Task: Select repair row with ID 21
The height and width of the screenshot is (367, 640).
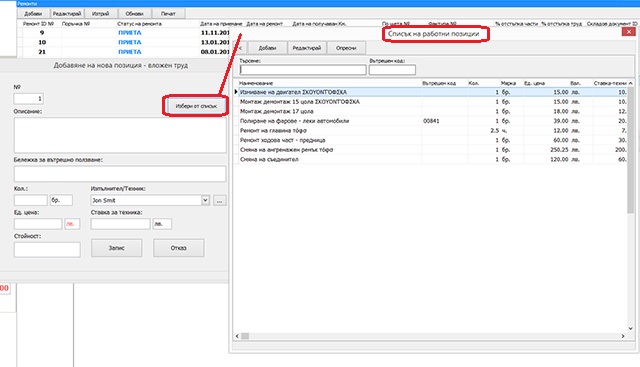Action: (x=42, y=52)
